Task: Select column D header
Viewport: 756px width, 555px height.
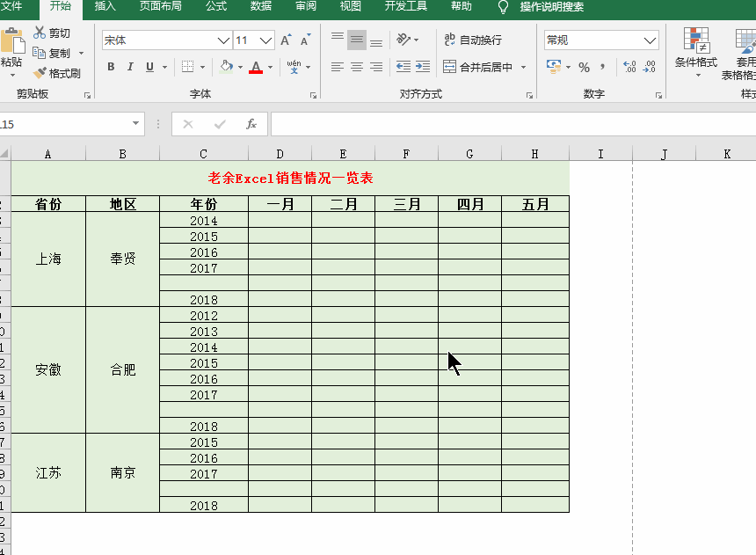Action: pos(280,154)
